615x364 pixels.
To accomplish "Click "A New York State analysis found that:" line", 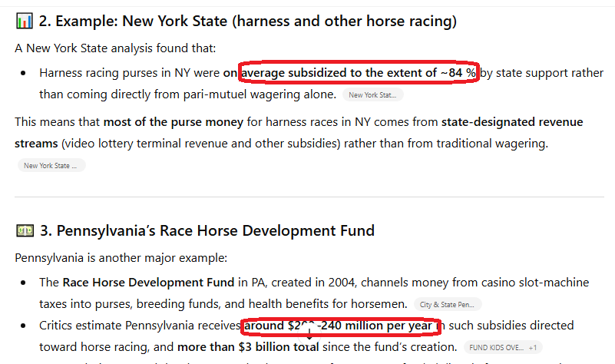I will click(x=115, y=48).
